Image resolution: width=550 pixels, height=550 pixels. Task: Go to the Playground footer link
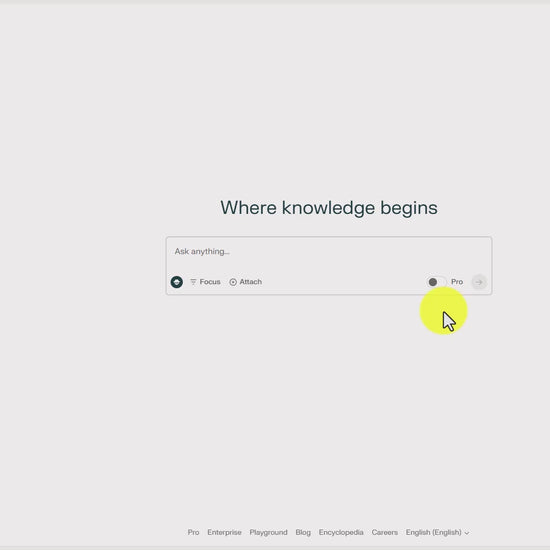(268, 532)
